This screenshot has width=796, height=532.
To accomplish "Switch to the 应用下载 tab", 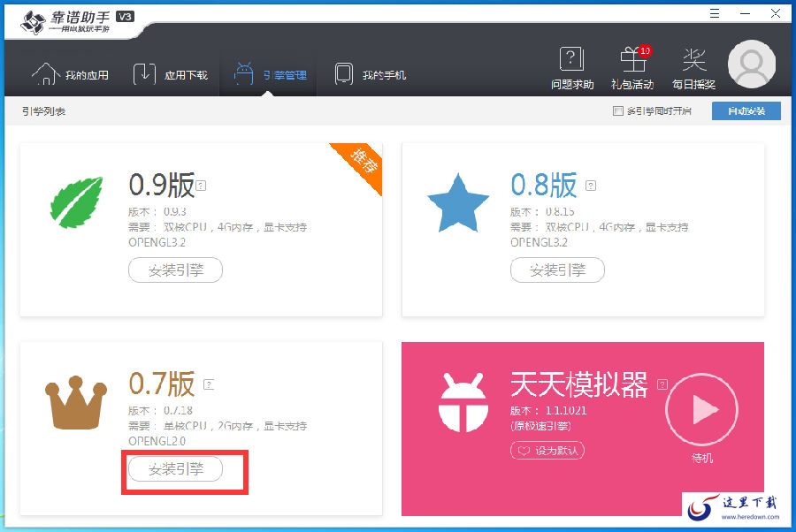I will (x=171, y=74).
